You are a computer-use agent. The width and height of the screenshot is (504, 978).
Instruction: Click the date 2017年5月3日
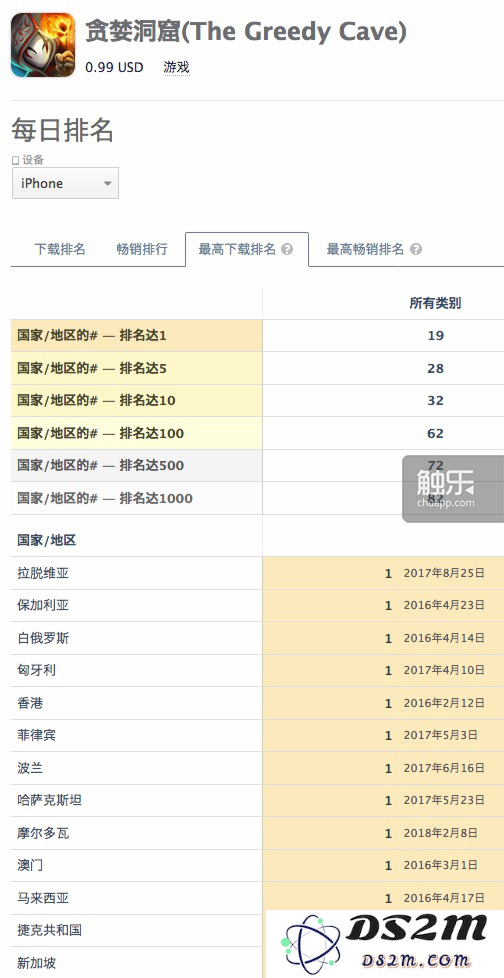pos(440,735)
